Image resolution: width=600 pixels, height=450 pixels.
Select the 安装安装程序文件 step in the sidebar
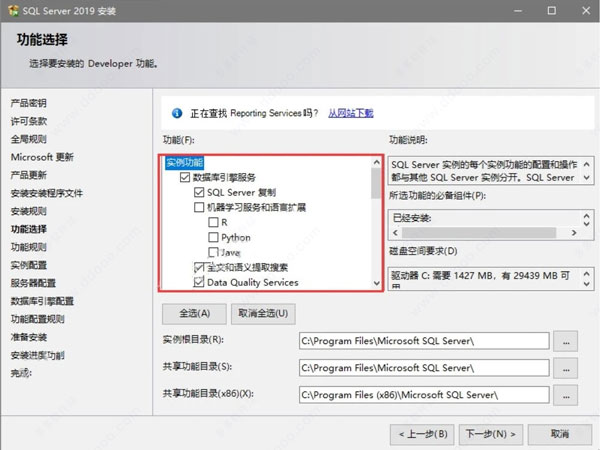click(x=47, y=193)
